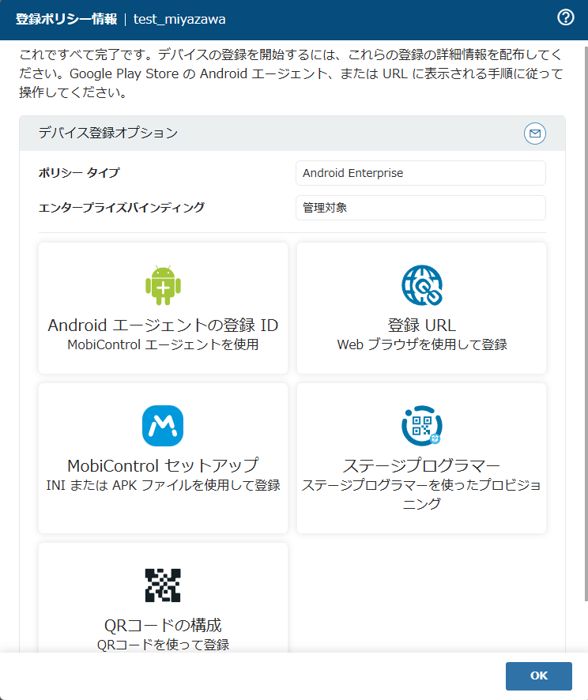Click Web ブラウザを使用して登録 subtitle
Viewport: 588px width, 700px height.
tap(422, 344)
